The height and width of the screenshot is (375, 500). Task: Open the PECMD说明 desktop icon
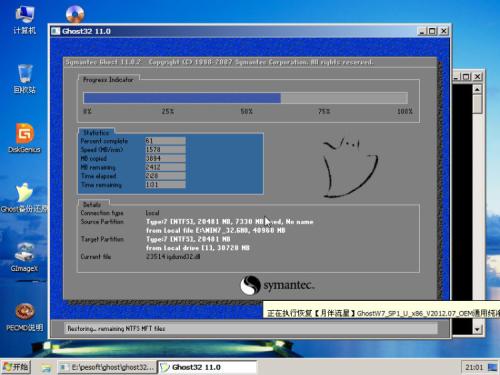point(25,317)
